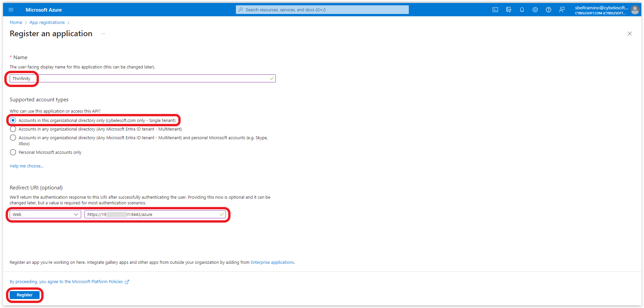
Task: Open portal settings gear icon
Action: point(535,10)
